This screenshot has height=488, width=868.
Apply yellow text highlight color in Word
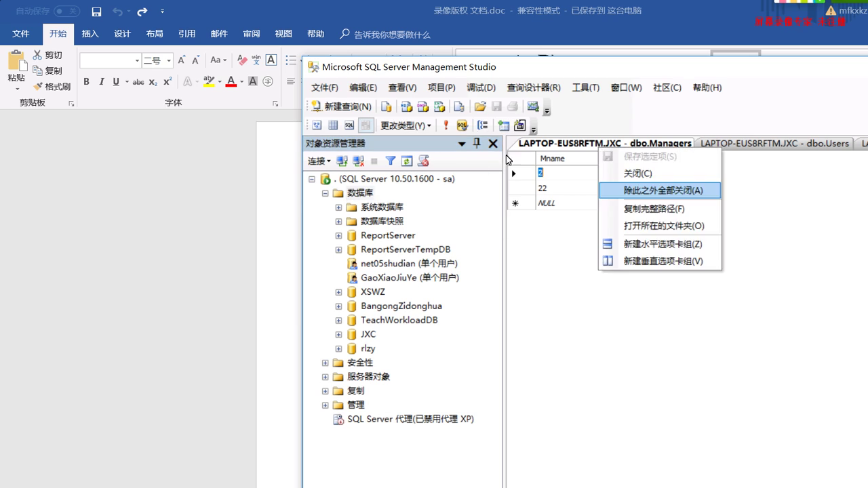tap(209, 81)
